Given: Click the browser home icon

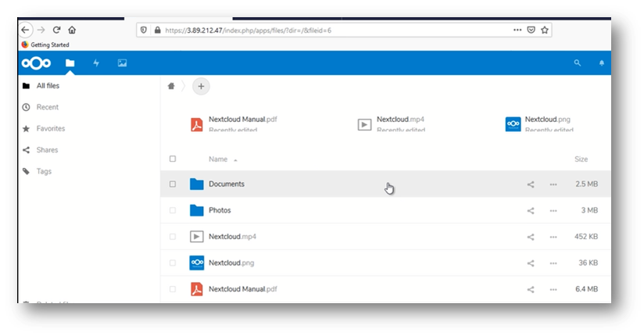Looking at the screenshot, I should pos(72,30).
